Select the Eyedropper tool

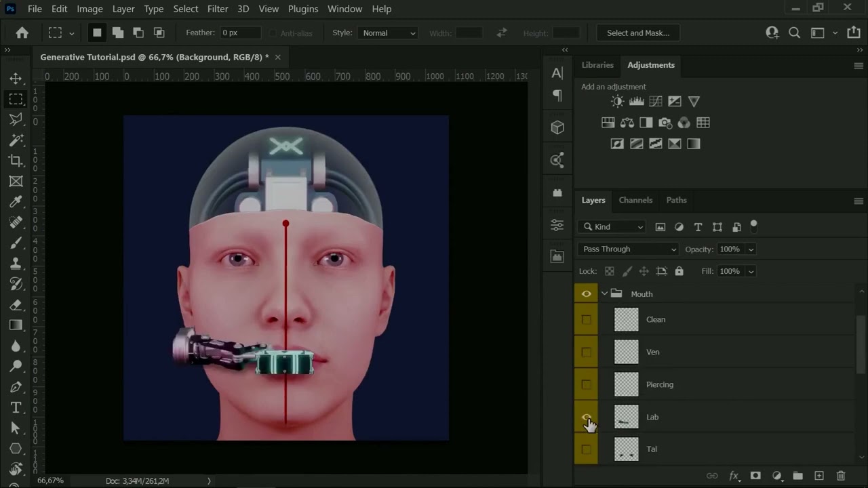click(x=16, y=201)
